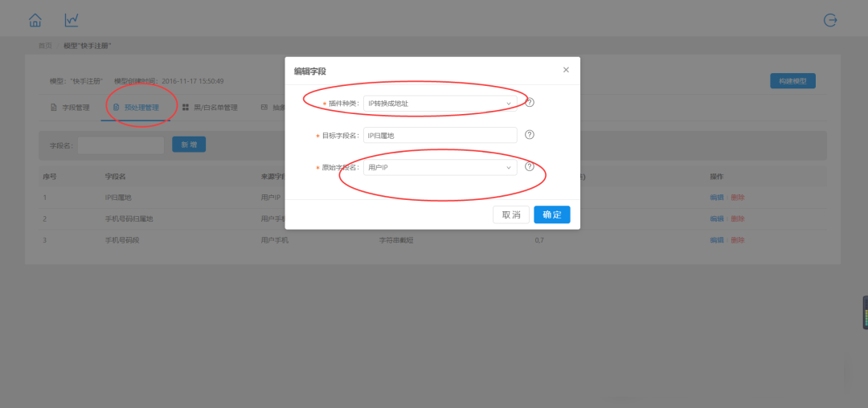Viewport: 868px width, 408px height.
Task: Switch to the 预处理管理 tab
Action: 136,108
